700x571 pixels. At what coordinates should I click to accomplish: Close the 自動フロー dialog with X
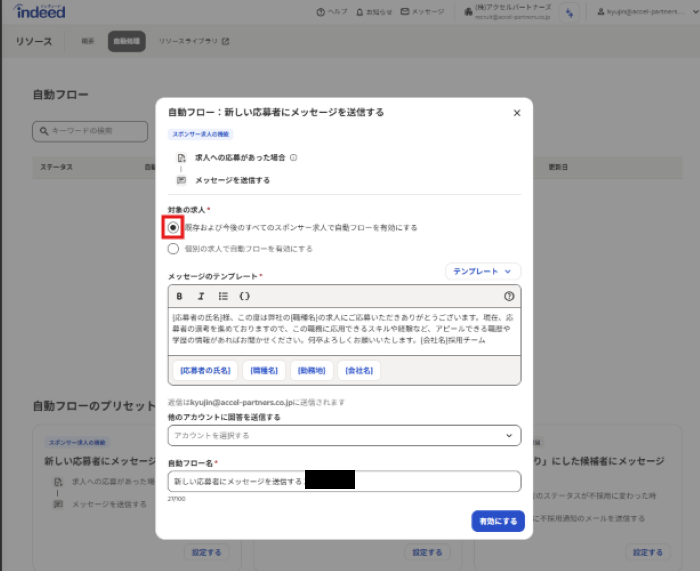[516, 113]
